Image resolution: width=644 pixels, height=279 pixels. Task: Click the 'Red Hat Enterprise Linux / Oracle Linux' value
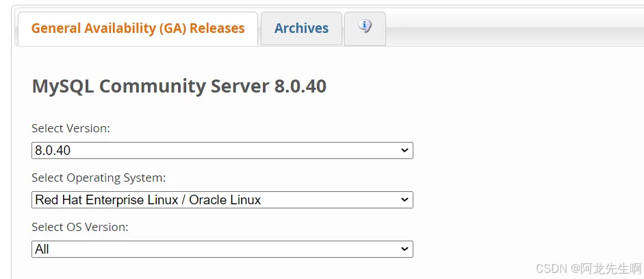pyautogui.click(x=148, y=200)
